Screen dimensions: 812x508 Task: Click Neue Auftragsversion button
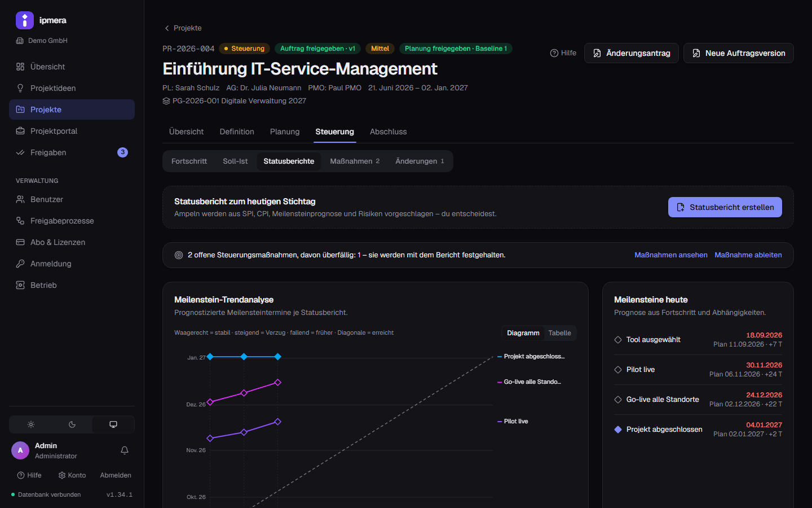click(x=739, y=53)
